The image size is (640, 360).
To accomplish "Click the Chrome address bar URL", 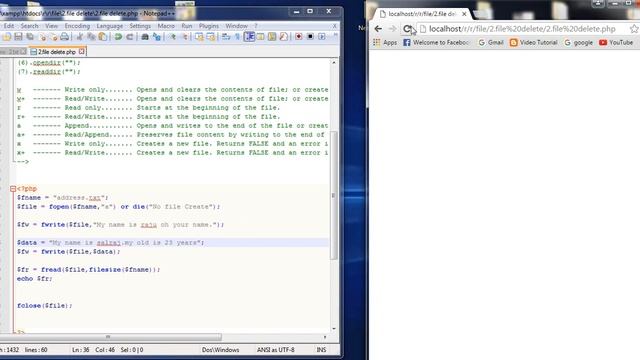I will click(x=522, y=29).
